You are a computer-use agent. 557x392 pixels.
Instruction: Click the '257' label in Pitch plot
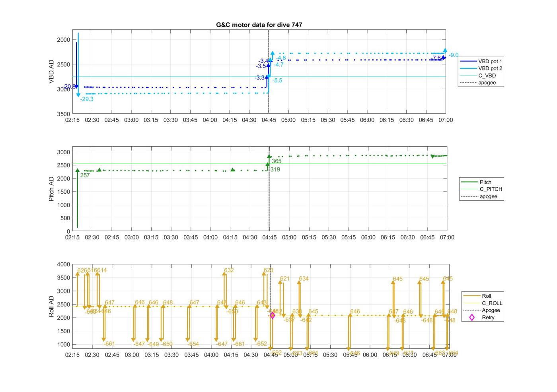click(x=85, y=175)
